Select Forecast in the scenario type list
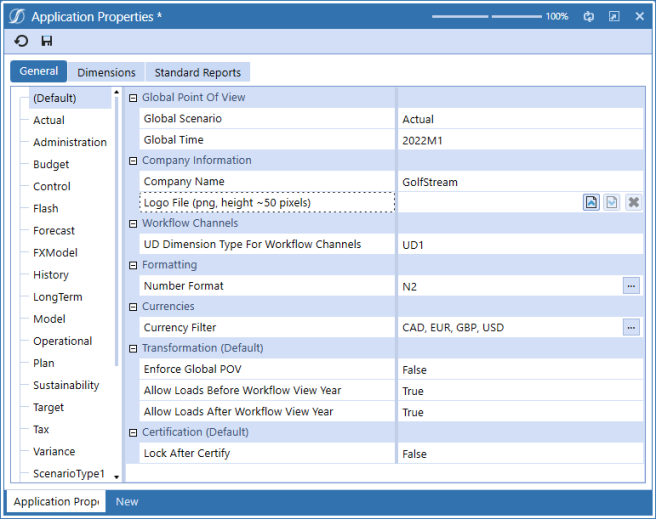 pos(54,231)
